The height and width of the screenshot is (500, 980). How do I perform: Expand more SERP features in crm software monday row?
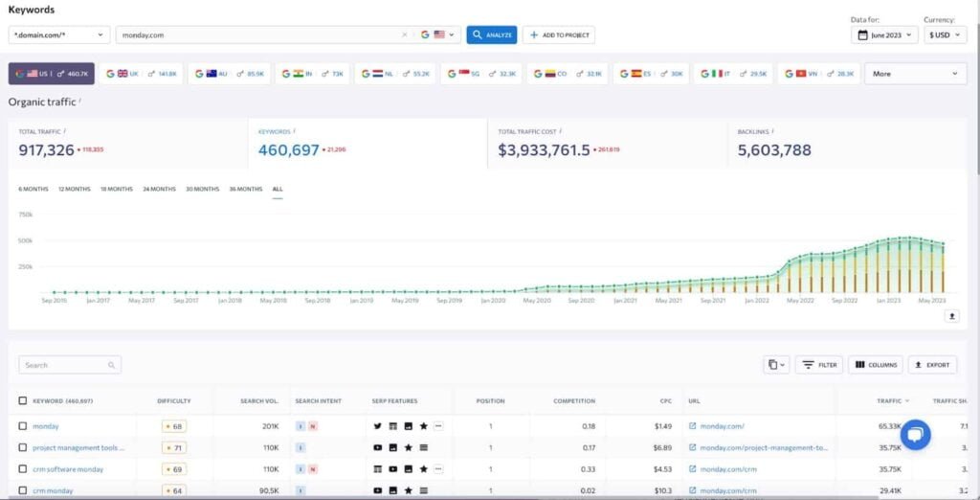coord(438,468)
